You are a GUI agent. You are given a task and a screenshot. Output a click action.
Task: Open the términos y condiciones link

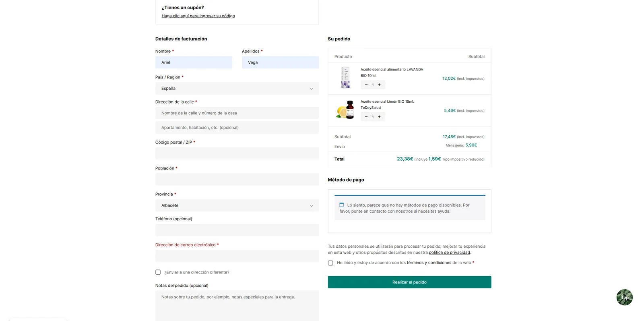(429, 263)
